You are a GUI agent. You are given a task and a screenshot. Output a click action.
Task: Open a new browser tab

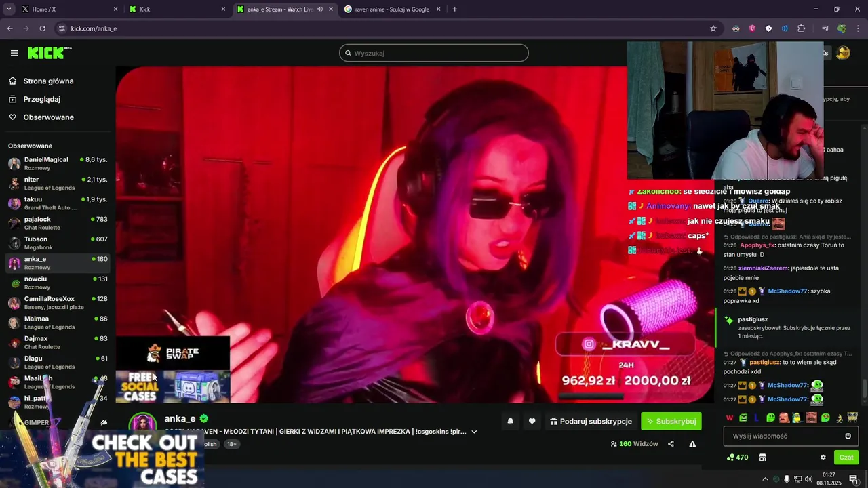pyautogui.click(x=454, y=9)
